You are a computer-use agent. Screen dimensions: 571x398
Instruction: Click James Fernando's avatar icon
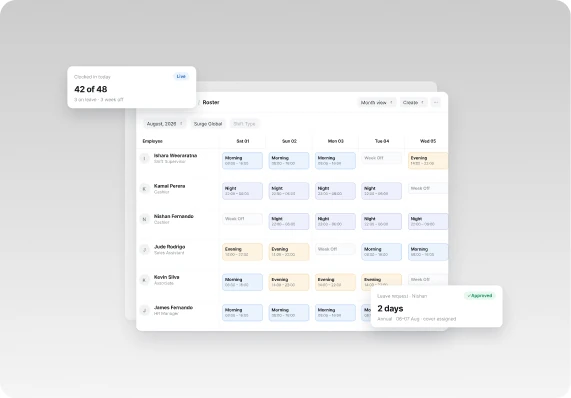click(x=145, y=310)
